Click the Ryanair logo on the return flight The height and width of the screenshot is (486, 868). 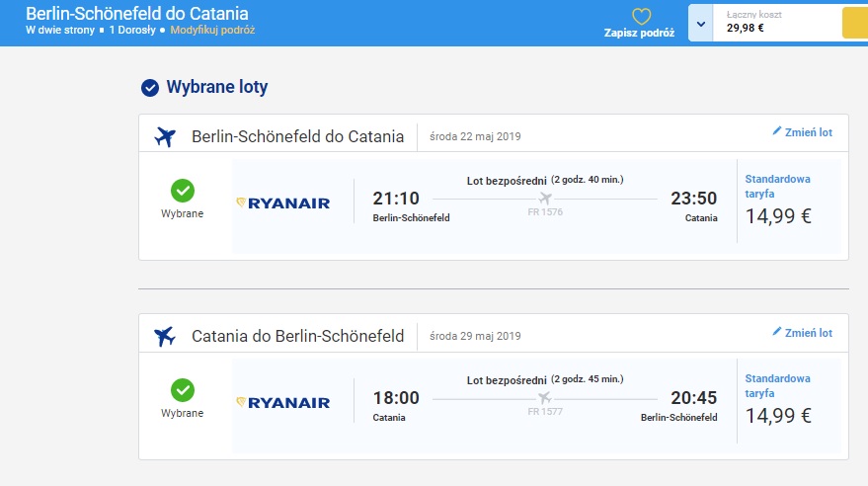[282, 402]
